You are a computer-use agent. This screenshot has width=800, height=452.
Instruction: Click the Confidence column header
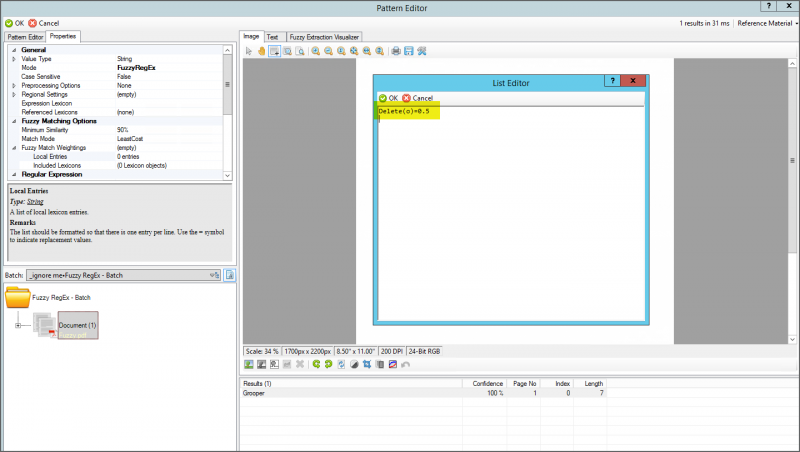[485, 384]
